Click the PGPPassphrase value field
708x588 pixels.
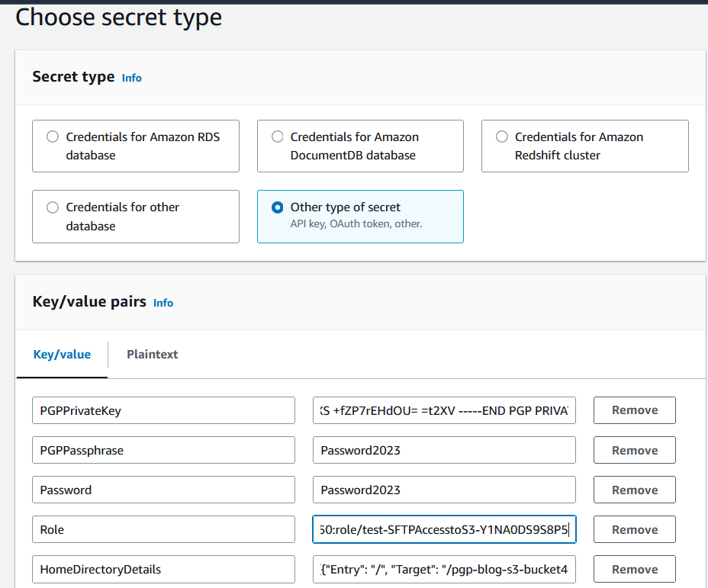(x=444, y=450)
